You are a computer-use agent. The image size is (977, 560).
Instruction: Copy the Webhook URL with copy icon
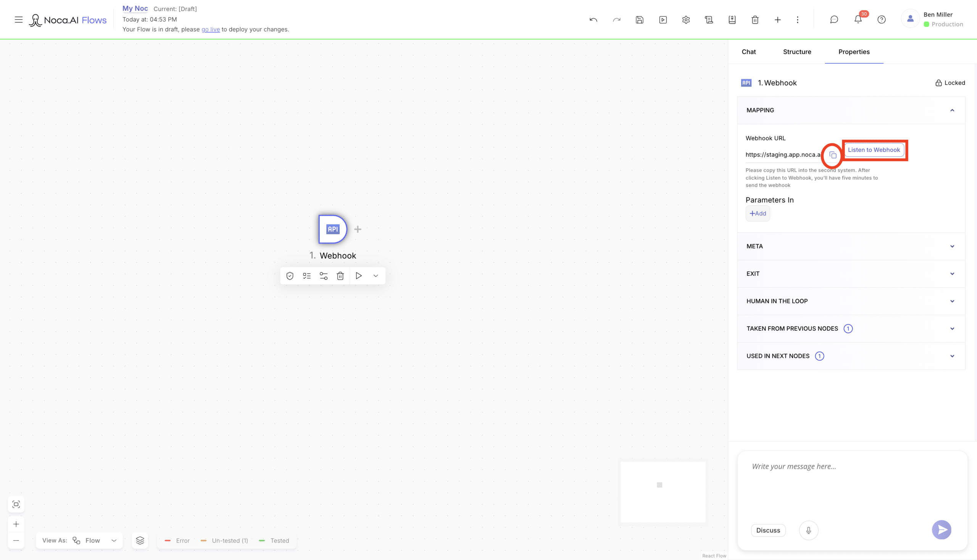pos(833,155)
